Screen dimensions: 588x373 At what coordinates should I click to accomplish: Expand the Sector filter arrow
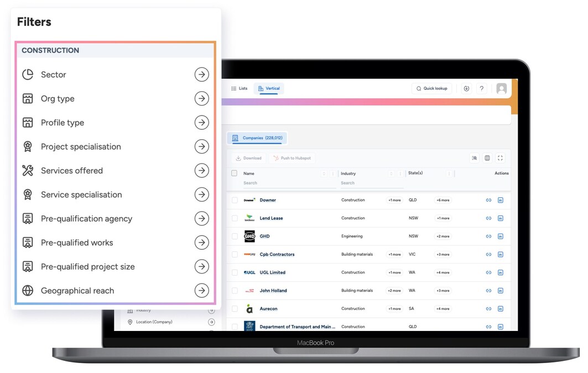tap(201, 74)
